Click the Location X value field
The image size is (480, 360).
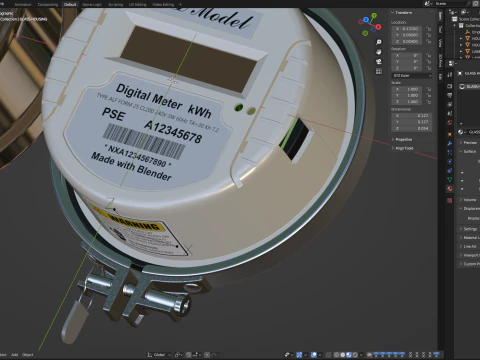coord(408,29)
